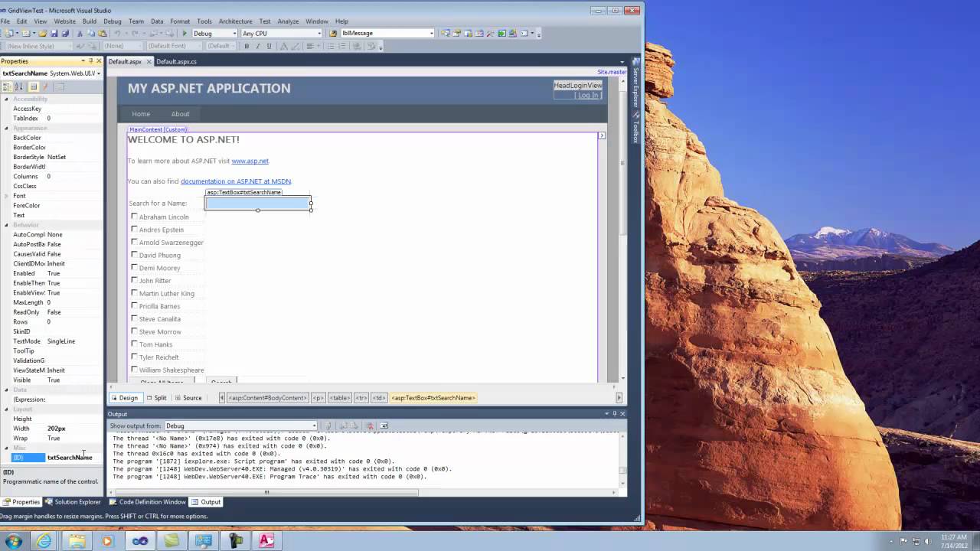This screenshot has width=980, height=551.
Task: Check the Martin Luther King checkbox
Action: pyautogui.click(x=134, y=293)
